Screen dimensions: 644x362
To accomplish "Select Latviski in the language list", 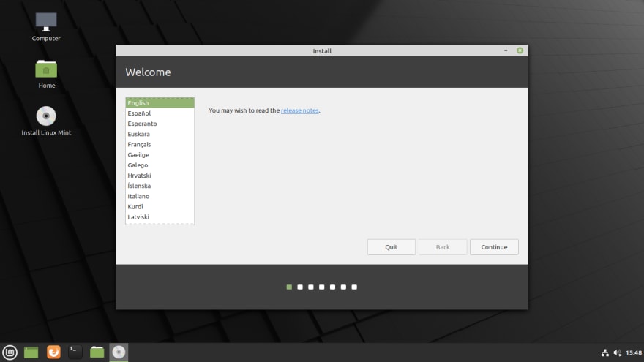I will 160,217.
